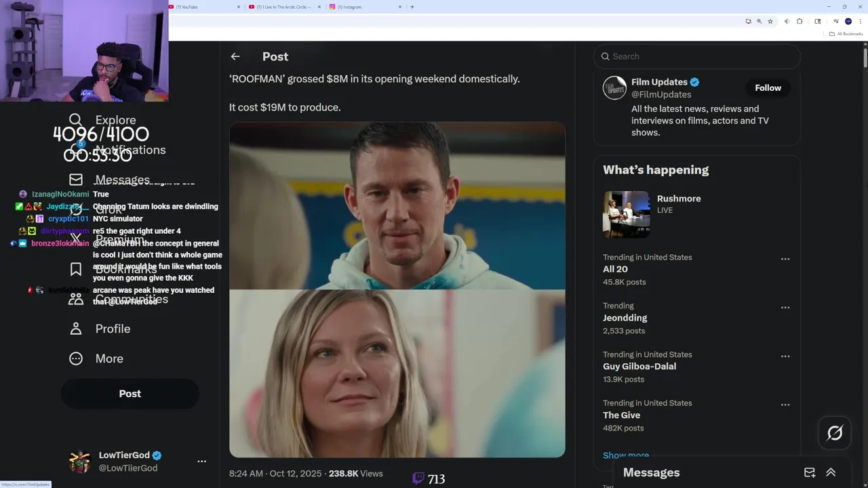Click post timestamp 8:24 AM Oct 12
The height and width of the screenshot is (488, 868).
(x=276, y=474)
